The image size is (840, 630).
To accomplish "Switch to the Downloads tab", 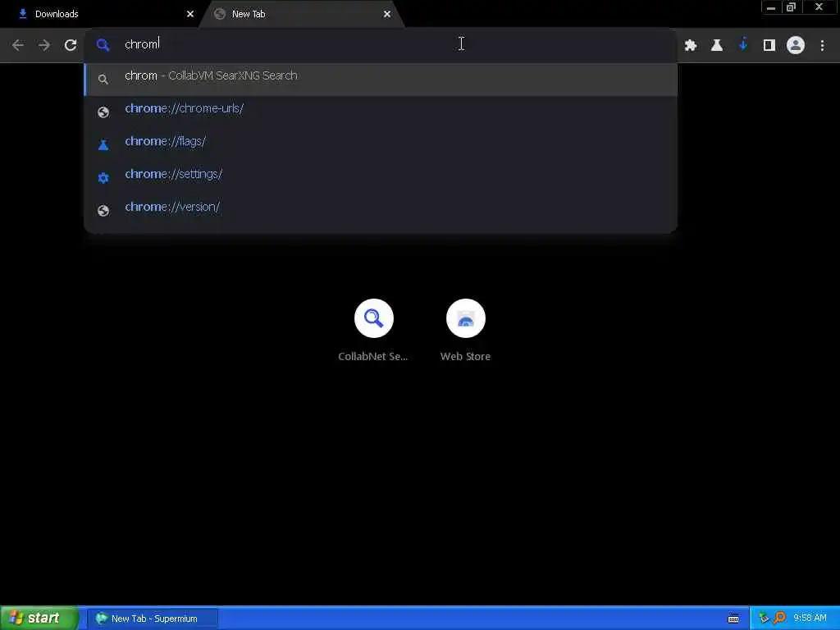I will click(x=102, y=14).
